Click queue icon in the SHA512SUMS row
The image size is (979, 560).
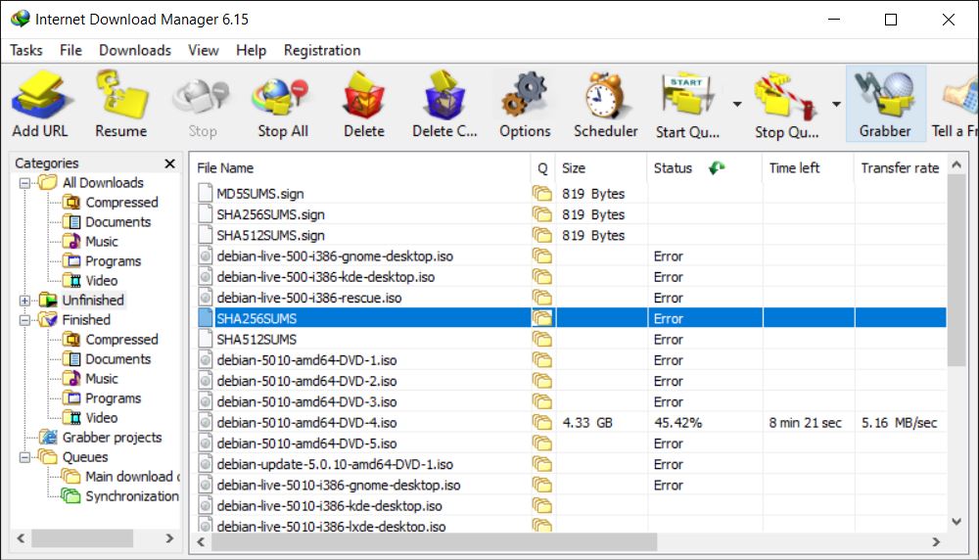pos(542,339)
